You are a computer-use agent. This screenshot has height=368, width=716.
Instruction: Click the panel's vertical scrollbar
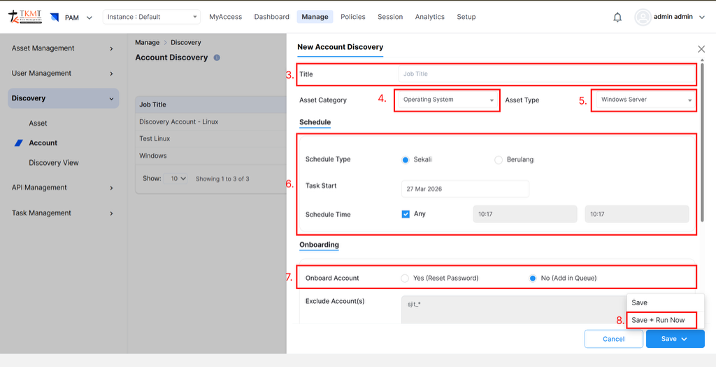click(x=702, y=142)
